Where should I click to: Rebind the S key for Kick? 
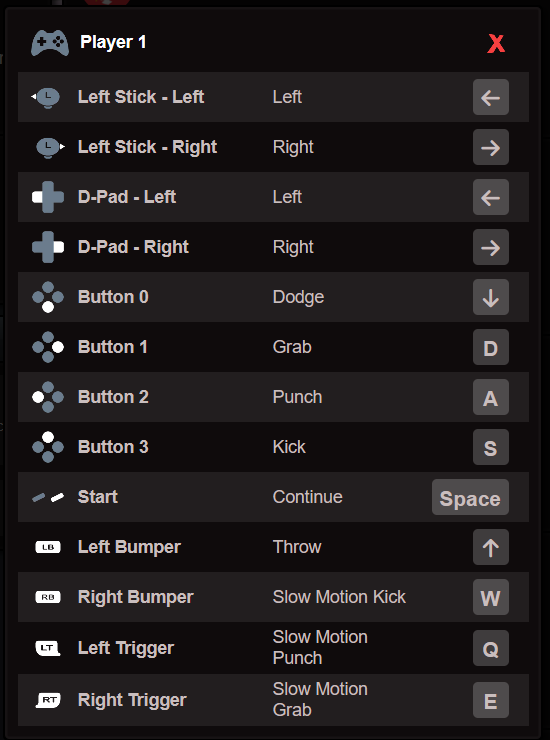(491, 447)
